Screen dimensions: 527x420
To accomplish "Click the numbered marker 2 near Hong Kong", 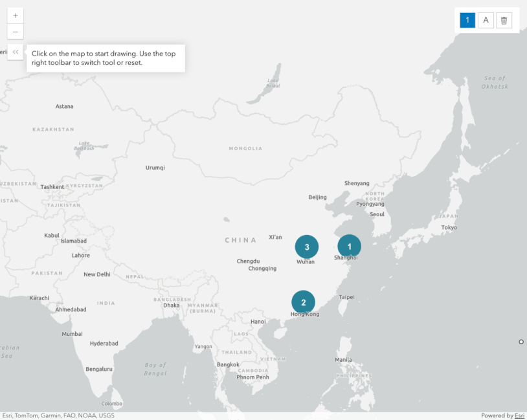I will (303, 302).
